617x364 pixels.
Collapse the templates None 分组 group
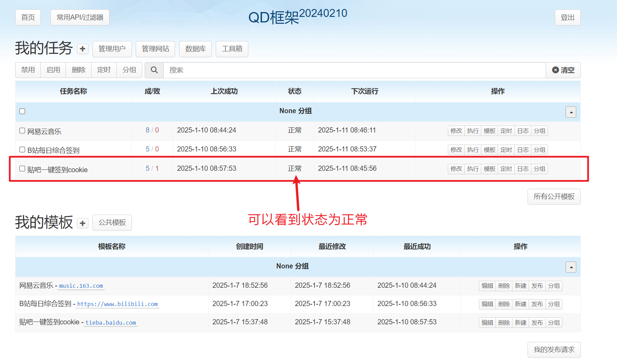[571, 267]
